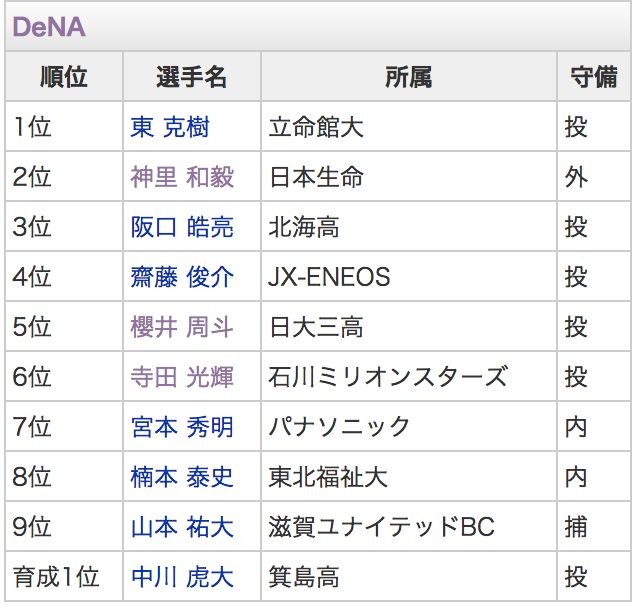Click the 山本 祐大 player link

182,527
